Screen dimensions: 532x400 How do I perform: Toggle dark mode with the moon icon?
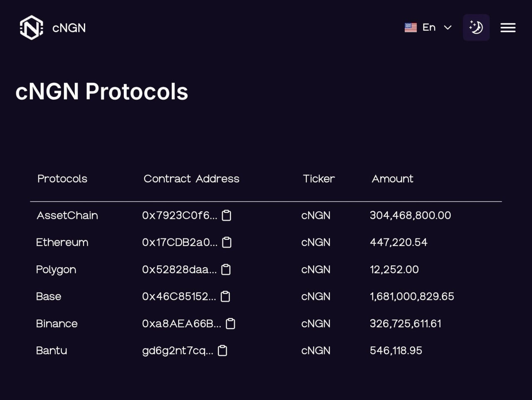(476, 27)
